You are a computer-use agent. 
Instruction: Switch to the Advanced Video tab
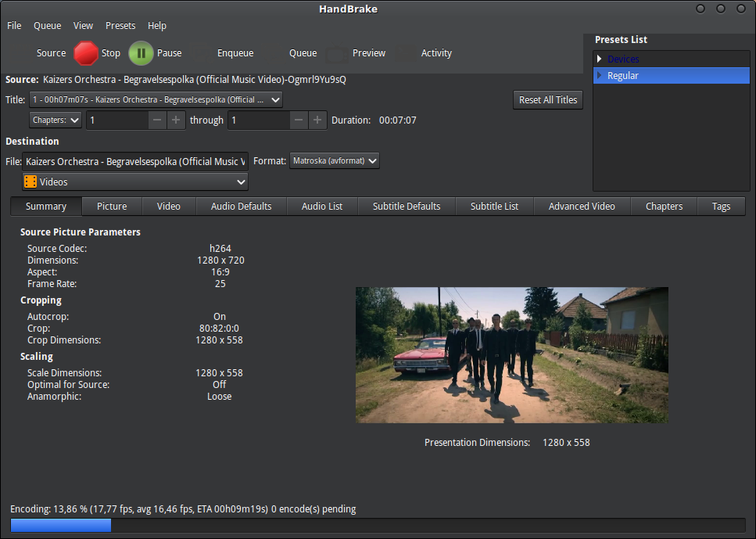582,206
